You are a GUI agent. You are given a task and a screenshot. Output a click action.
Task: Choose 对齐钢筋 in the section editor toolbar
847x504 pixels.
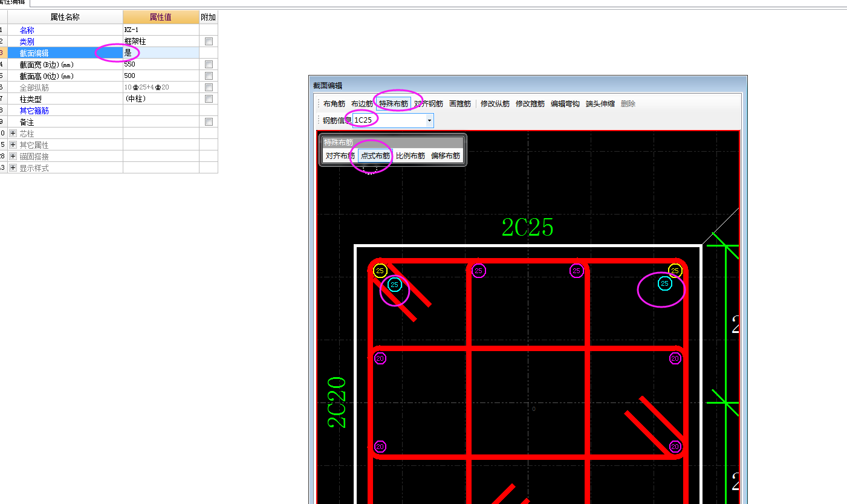tap(429, 104)
